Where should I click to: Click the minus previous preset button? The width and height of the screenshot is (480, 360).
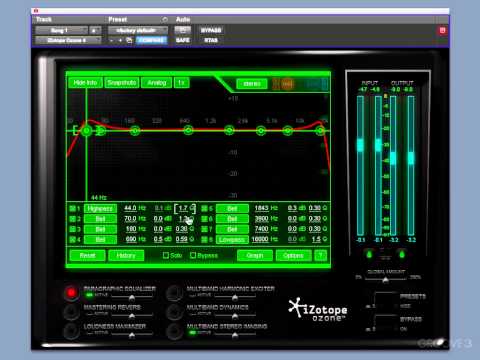(112, 40)
